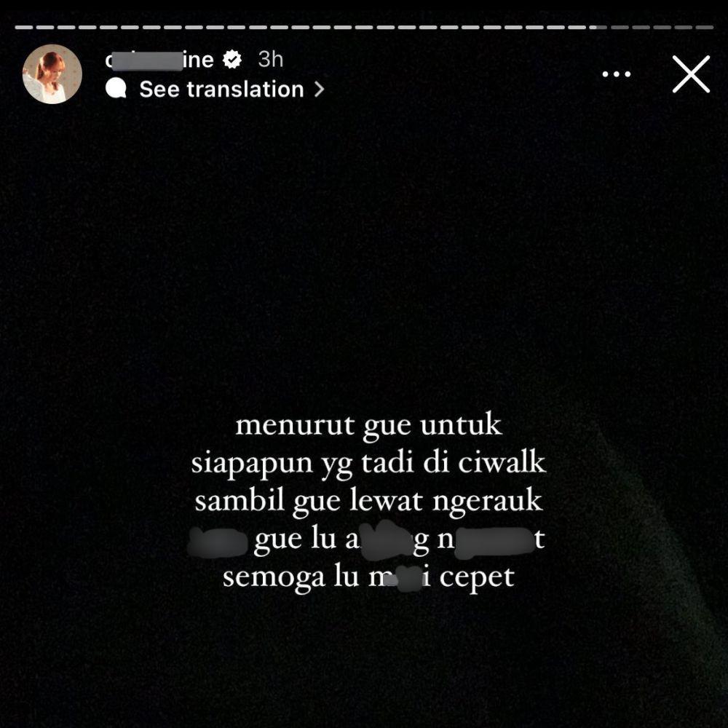Image resolution: width=728 pixels, height=728 pixels.
Task: Tap the story line "sambil gue lewat ngerauk"
Action: pyautogui.click(x=368, y=502)
